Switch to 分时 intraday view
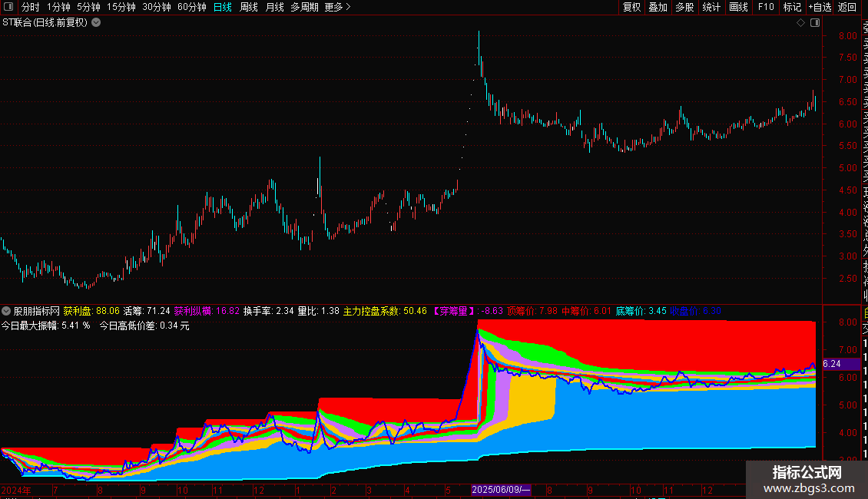The width and height of the screenshot is (868, 499). 31,7
